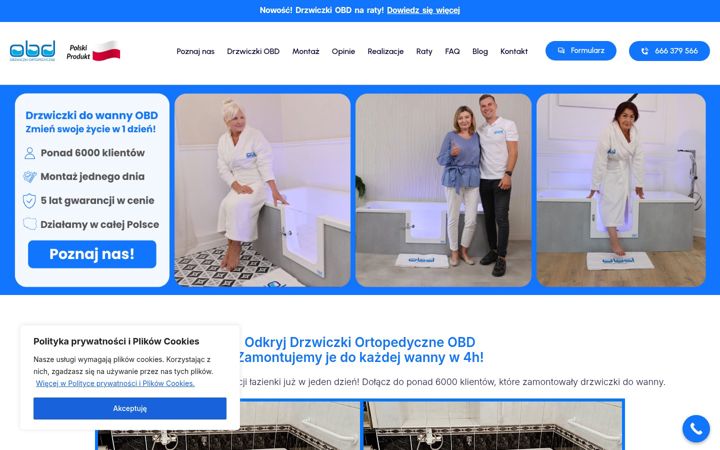
Task: Call 666 379 566 button
Action: coord(669,51)
